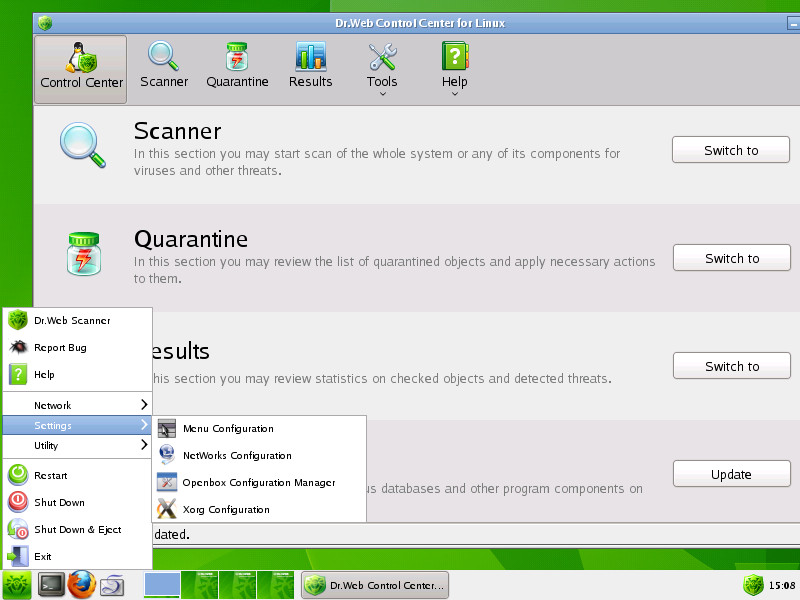Launch the terminal from the taskbar
The width and height of the screenshot is (800, 600).
52,585
